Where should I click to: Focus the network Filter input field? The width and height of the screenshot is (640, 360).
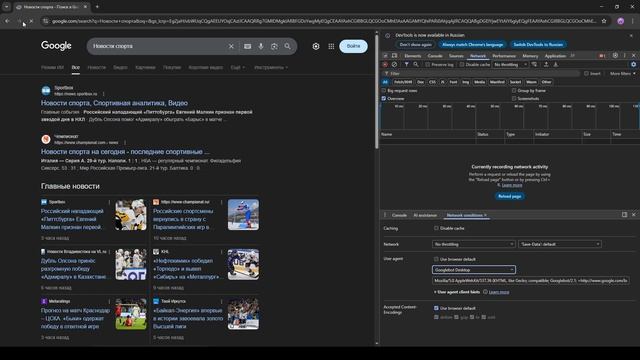480,73
